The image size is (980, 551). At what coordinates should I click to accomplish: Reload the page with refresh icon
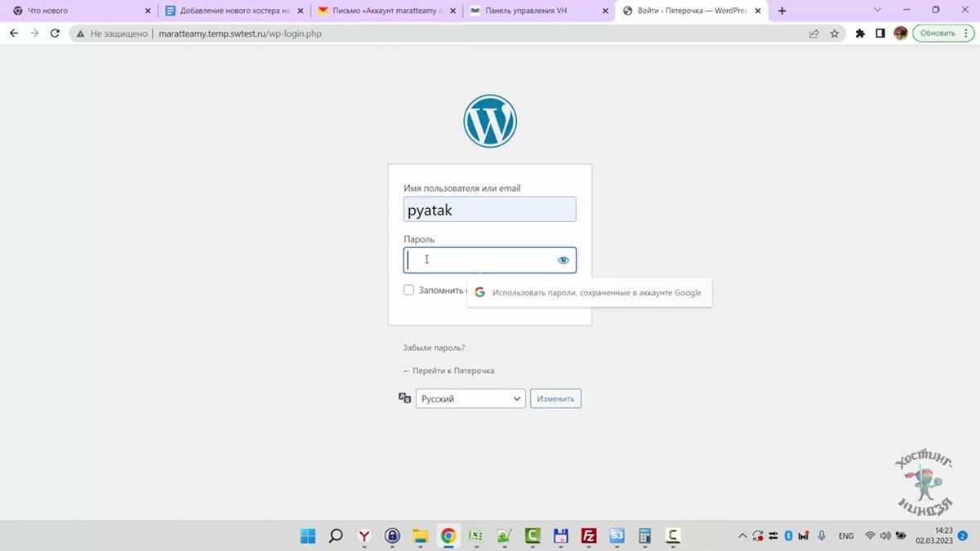55,33
